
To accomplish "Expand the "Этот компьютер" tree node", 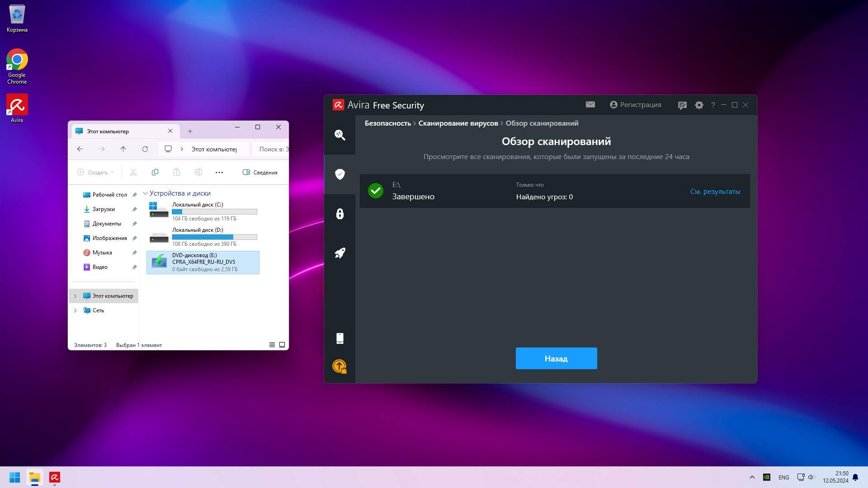I will coord(75,296).
